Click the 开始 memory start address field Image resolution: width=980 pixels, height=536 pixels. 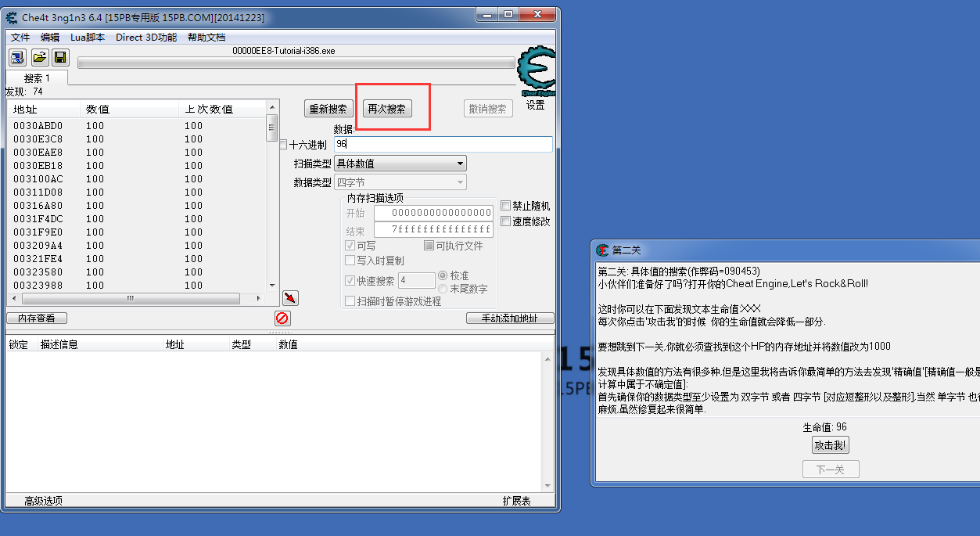433,213
